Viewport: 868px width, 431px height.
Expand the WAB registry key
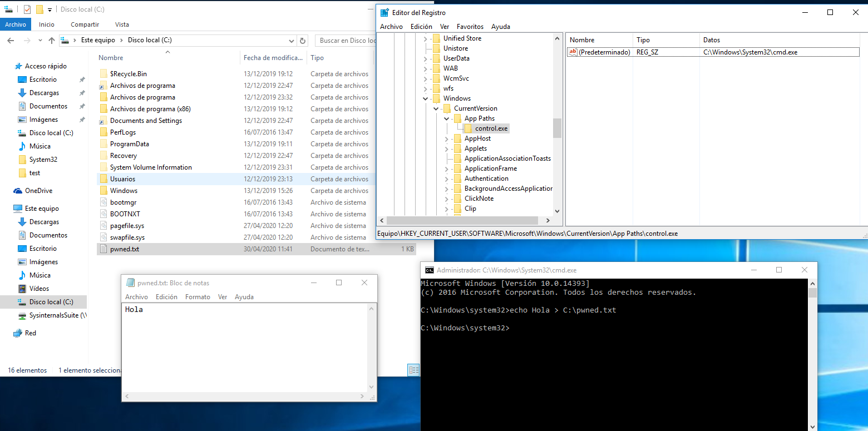pos(426,68)
